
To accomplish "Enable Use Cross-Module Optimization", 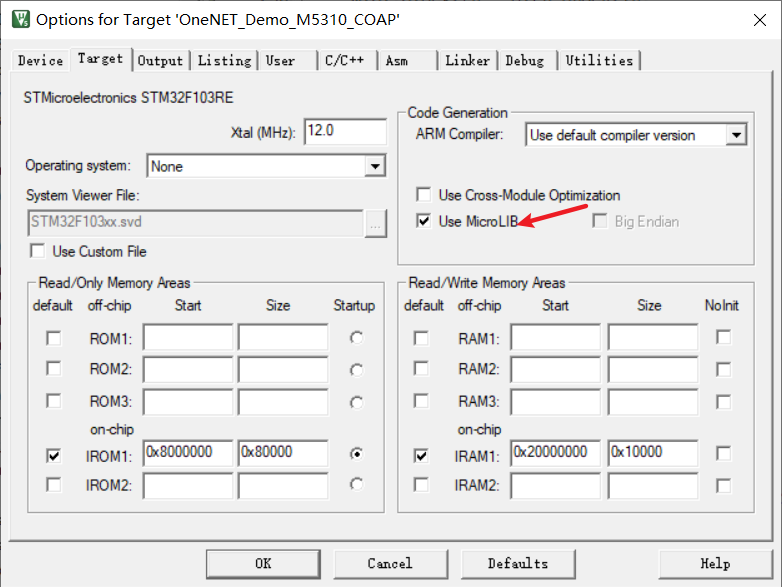I will [423, 195].
